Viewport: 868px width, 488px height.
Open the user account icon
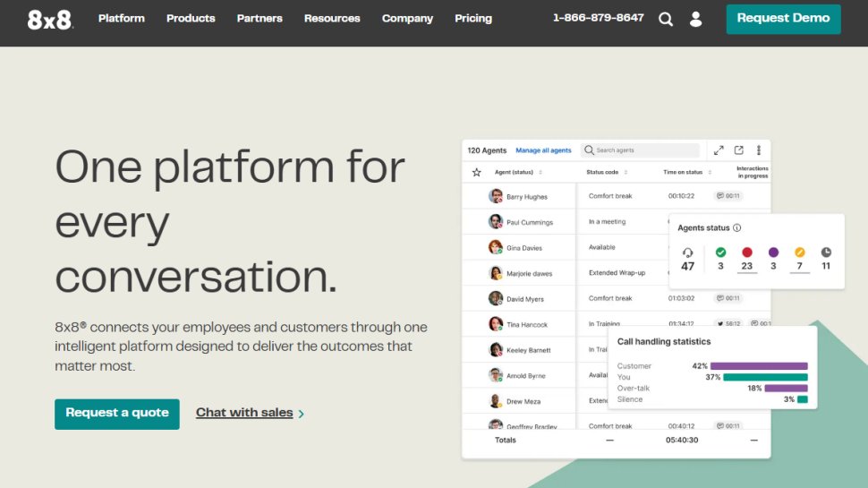point(696,20)
